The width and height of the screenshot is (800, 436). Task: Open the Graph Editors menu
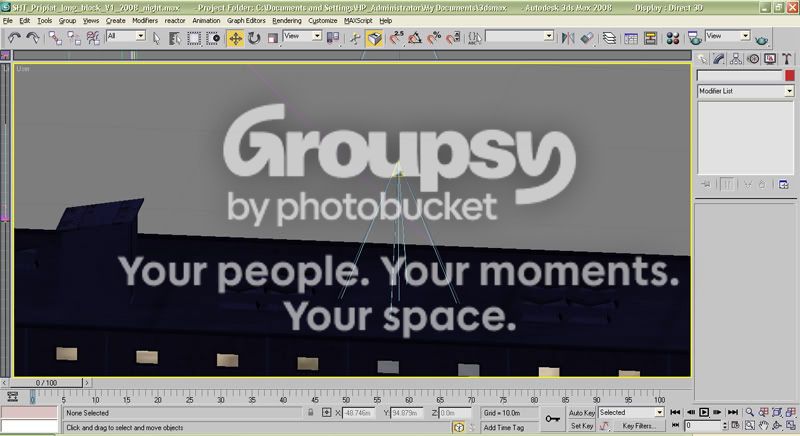pyautogui.click(x=246, y=20)
